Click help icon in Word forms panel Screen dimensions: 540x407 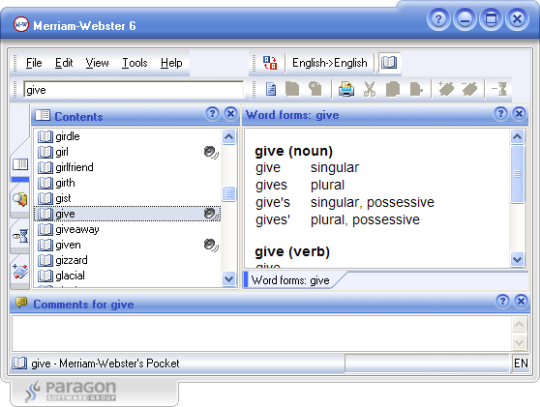501,113
